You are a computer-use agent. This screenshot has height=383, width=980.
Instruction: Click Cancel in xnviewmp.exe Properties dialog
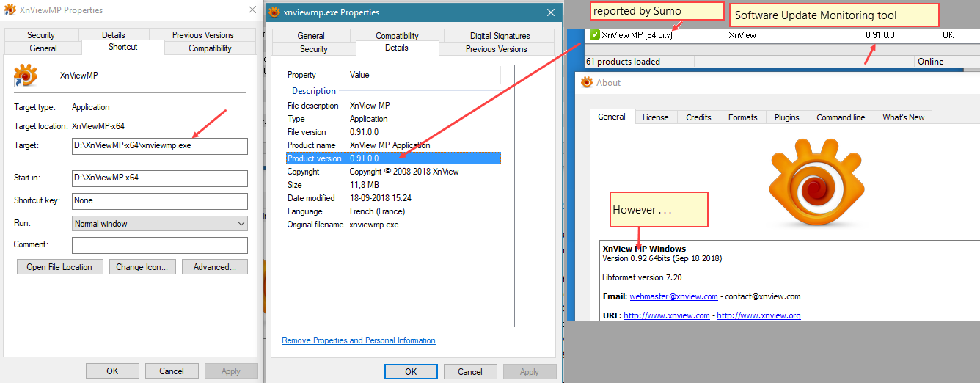(x=470, y=371)
